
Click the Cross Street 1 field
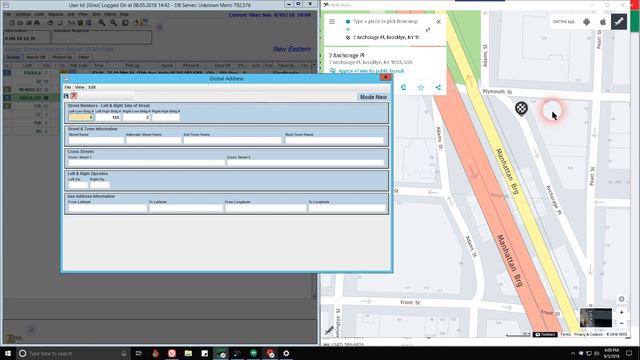pos(146,162)
